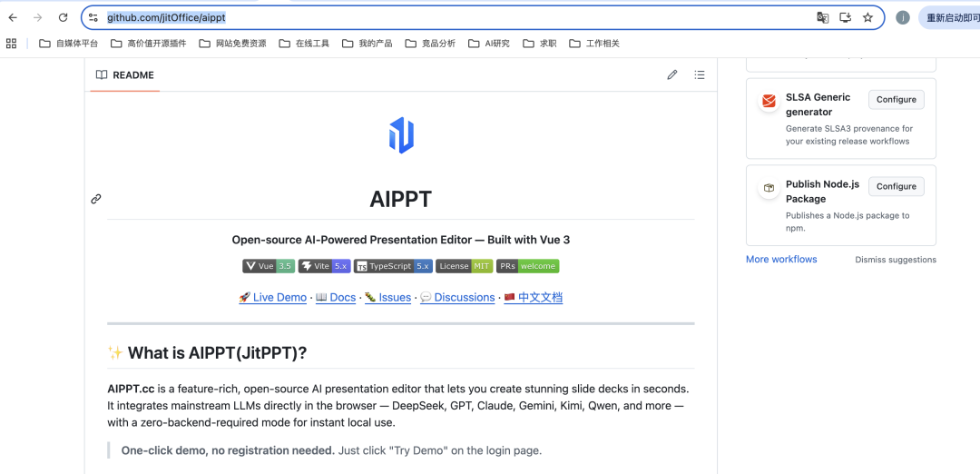Open the apps grid in bookmarks bar
Screen dimensions: 980x474
[x=11, y=44]
